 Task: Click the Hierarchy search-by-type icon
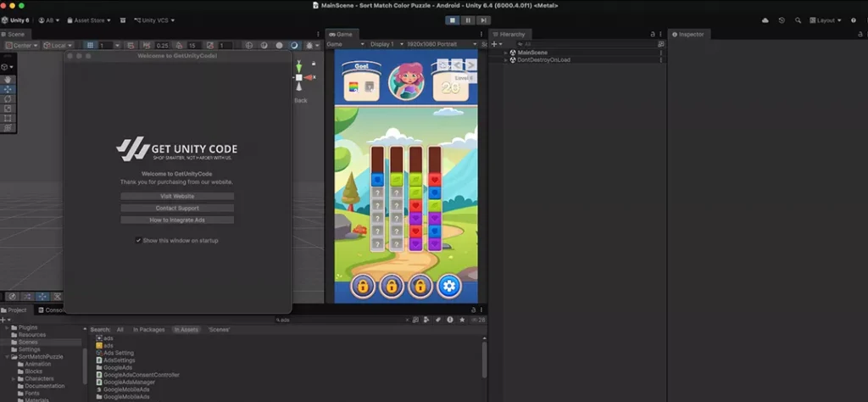660,44
